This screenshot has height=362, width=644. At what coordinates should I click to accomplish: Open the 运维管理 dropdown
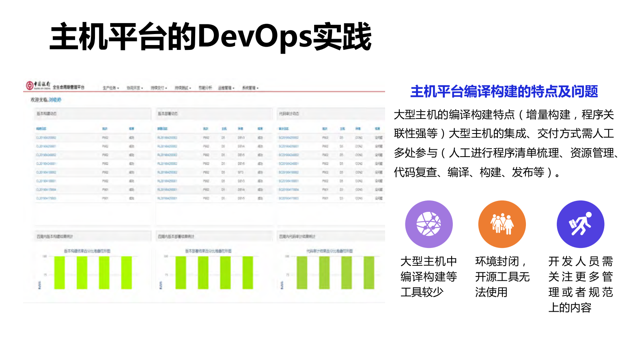pos(226,88)
